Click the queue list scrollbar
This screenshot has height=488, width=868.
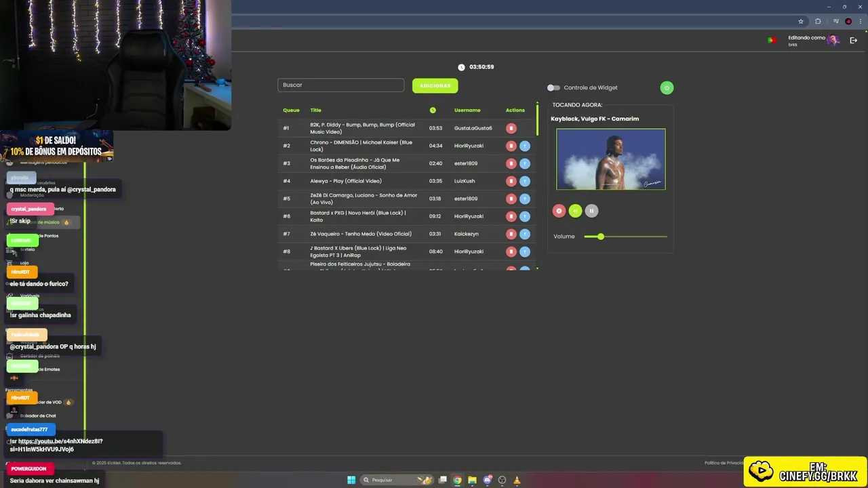[538, 119]
